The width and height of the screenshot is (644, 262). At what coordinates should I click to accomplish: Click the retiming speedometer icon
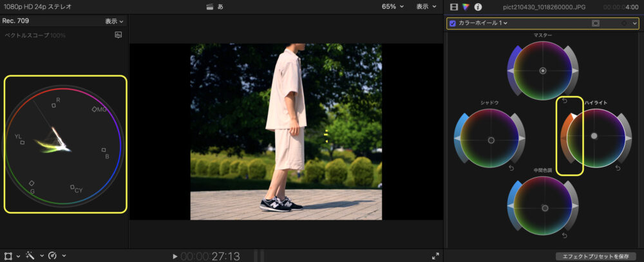[x=52, y=256]
